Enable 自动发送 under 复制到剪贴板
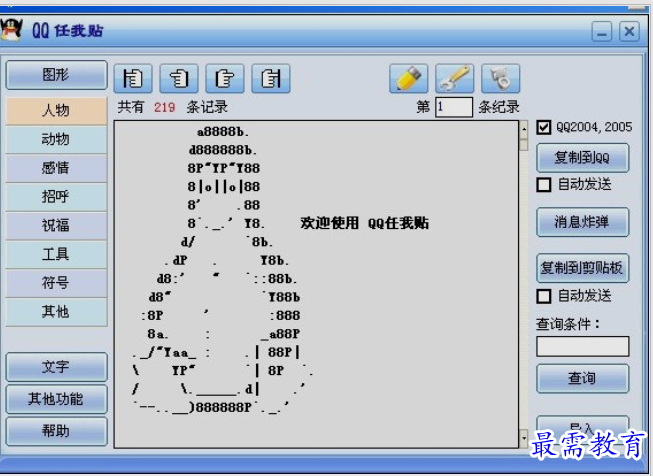This screenshot has width=653, height=476. pos(543,296)
